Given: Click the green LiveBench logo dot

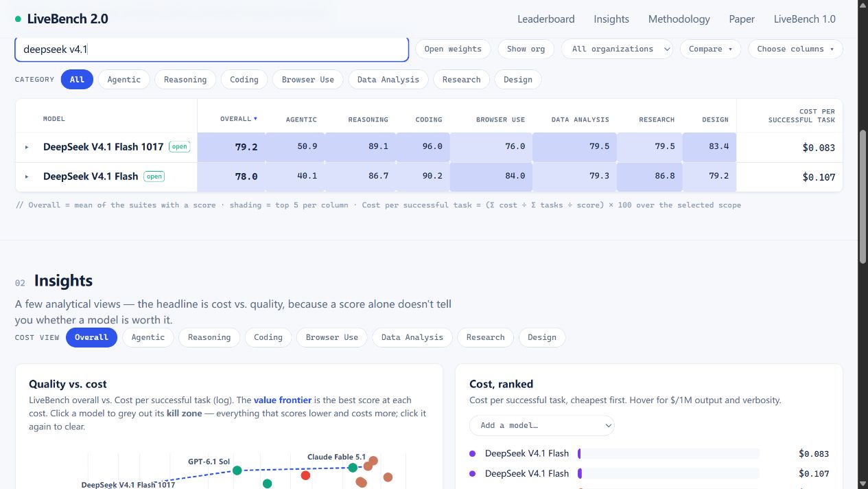Looking at the screenshot, I should [x=18, y=19].
